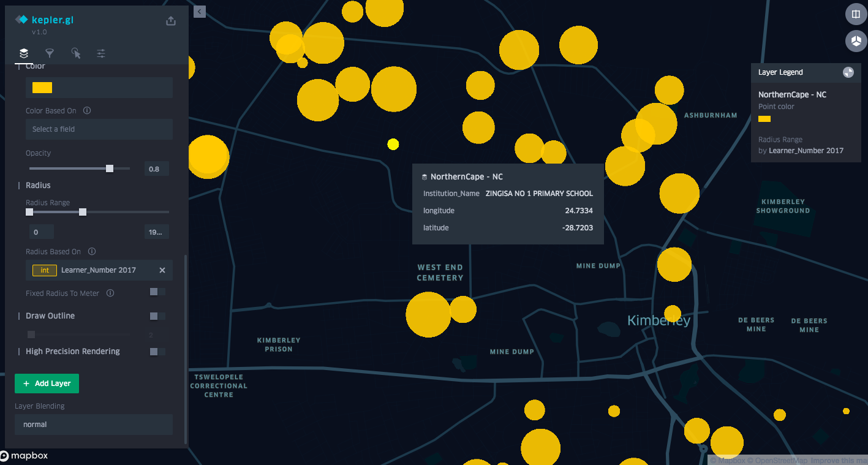Toggle 3D map view icon

click(856, 42)
